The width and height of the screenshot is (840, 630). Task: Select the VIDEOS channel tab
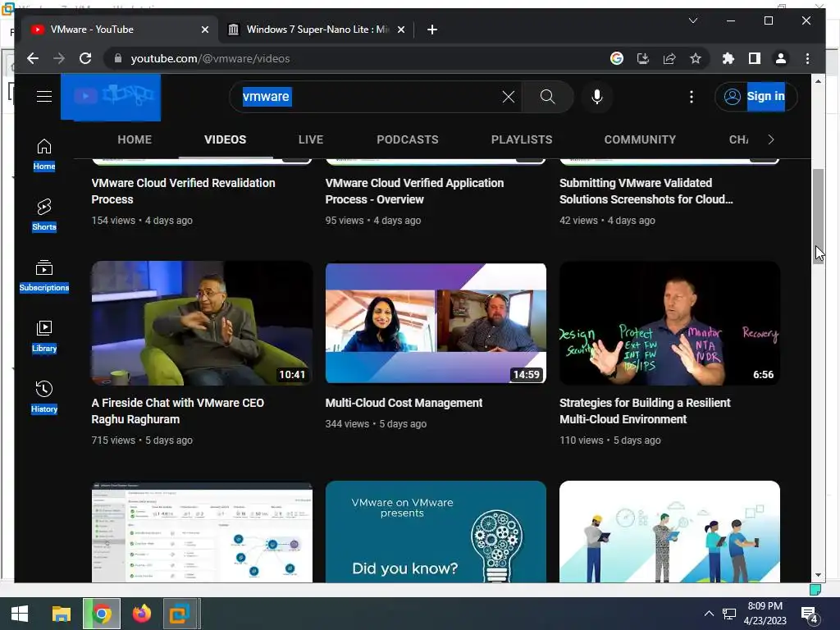[x=225, y=139]
